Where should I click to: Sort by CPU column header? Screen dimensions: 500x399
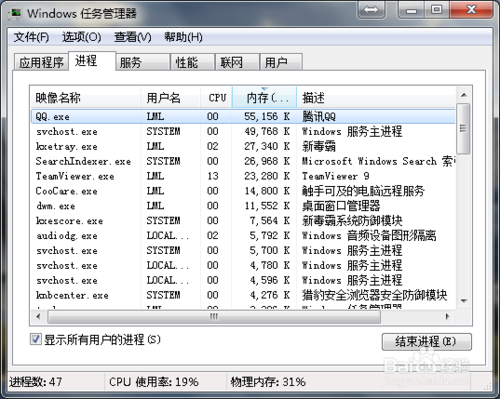(x=216, y=98)
